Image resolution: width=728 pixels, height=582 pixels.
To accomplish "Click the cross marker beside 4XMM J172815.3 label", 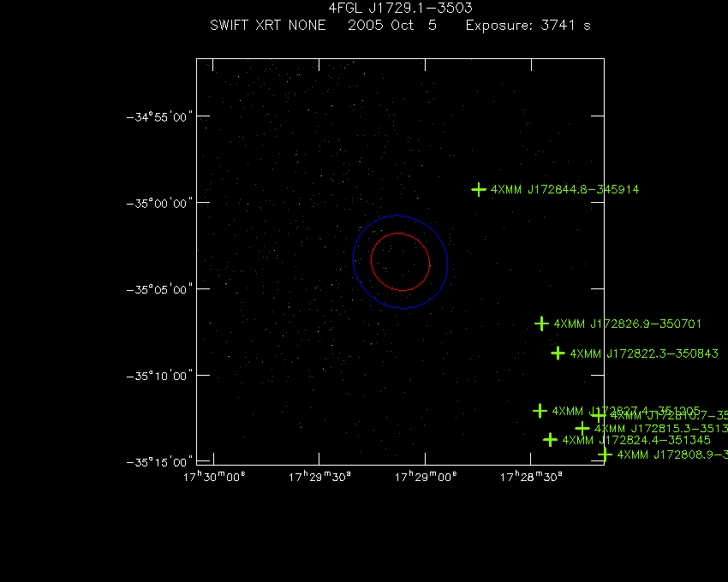I will [x=582, y=429].
